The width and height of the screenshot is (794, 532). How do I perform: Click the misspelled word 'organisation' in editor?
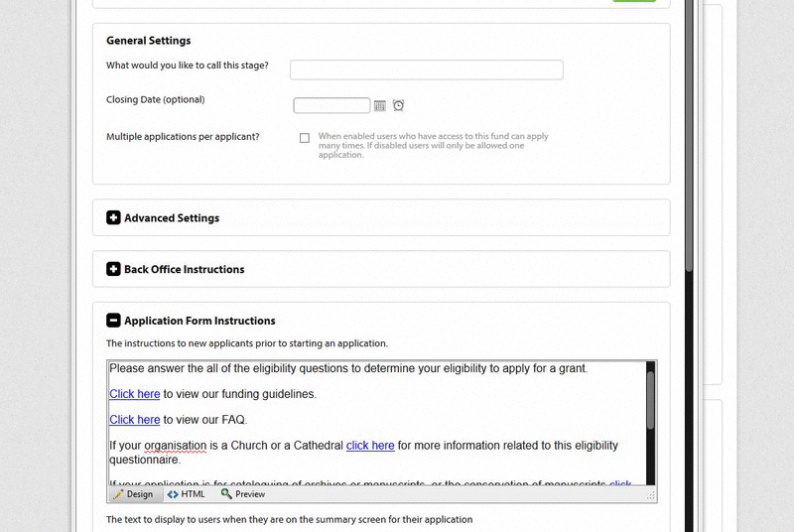[176, 446]
